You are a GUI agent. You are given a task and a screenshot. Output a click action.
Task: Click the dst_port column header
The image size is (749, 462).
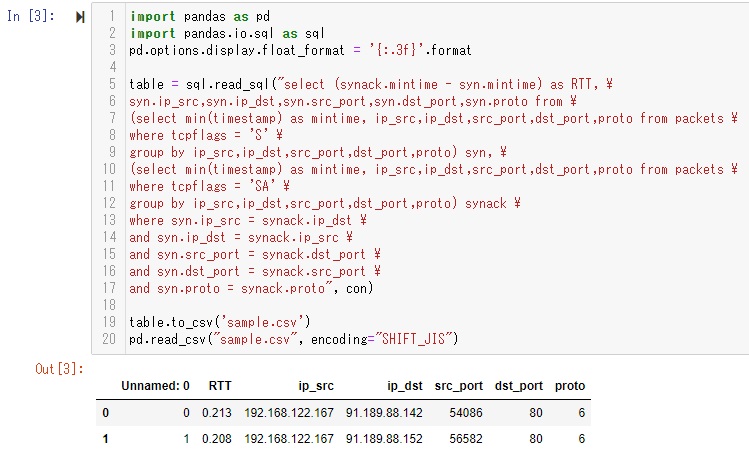click(519, 386)
